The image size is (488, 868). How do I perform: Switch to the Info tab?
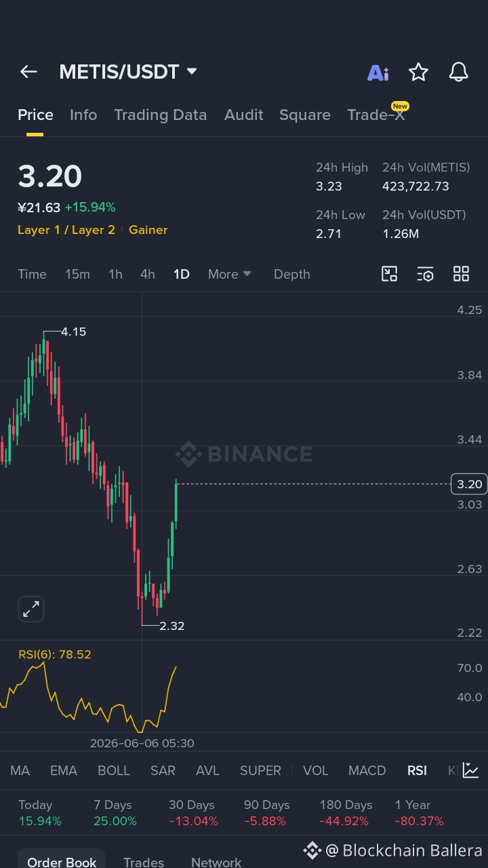click(83, 115)
